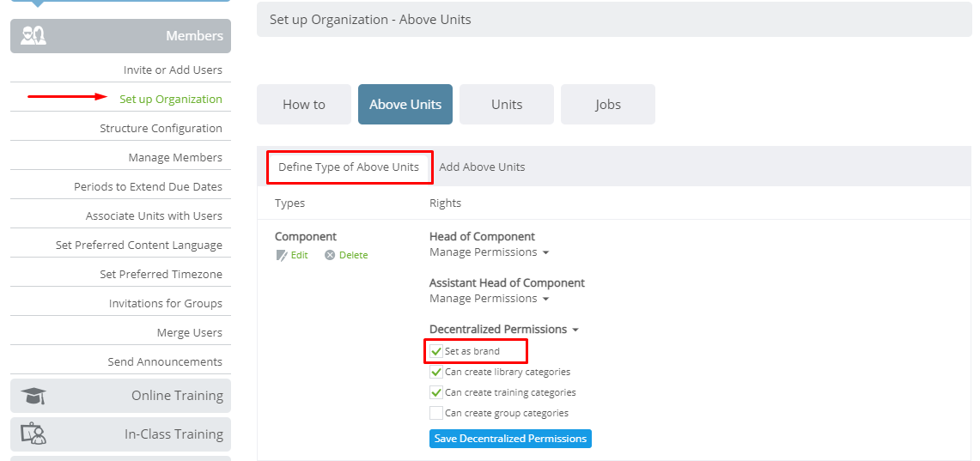Open Merge Users page
980x461 pixels.
tap(189, 332)
